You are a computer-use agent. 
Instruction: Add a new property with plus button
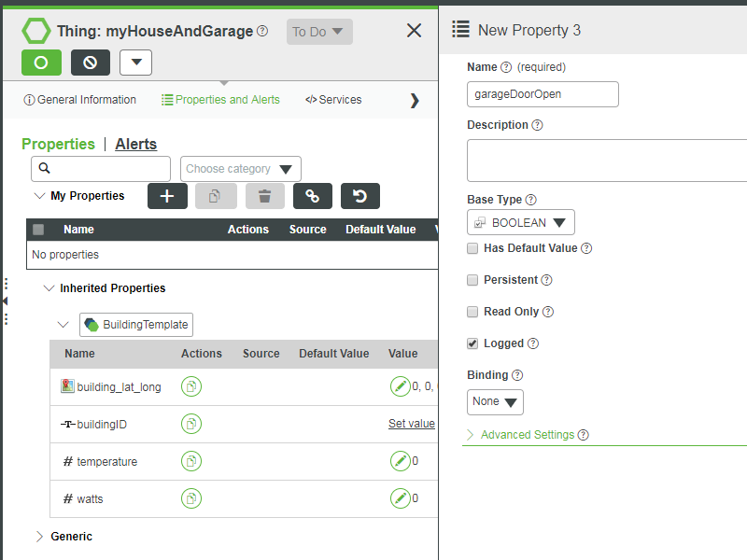pyautogui.click(x=167, y=196)
